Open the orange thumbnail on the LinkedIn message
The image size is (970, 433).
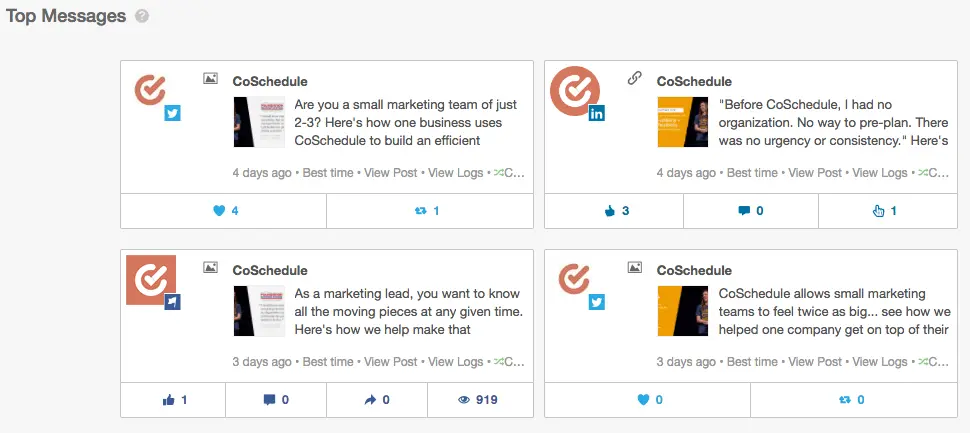click(683, 122)
